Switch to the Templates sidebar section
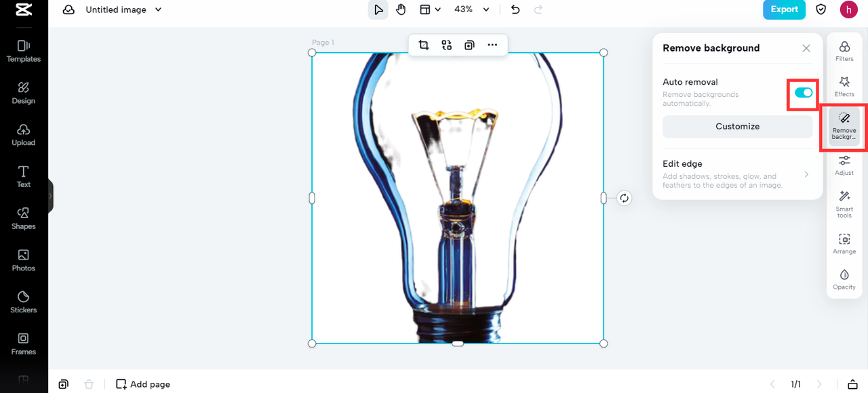Image resolution: width=868 pixels, height=393 pixels. (x=23, y=50)
